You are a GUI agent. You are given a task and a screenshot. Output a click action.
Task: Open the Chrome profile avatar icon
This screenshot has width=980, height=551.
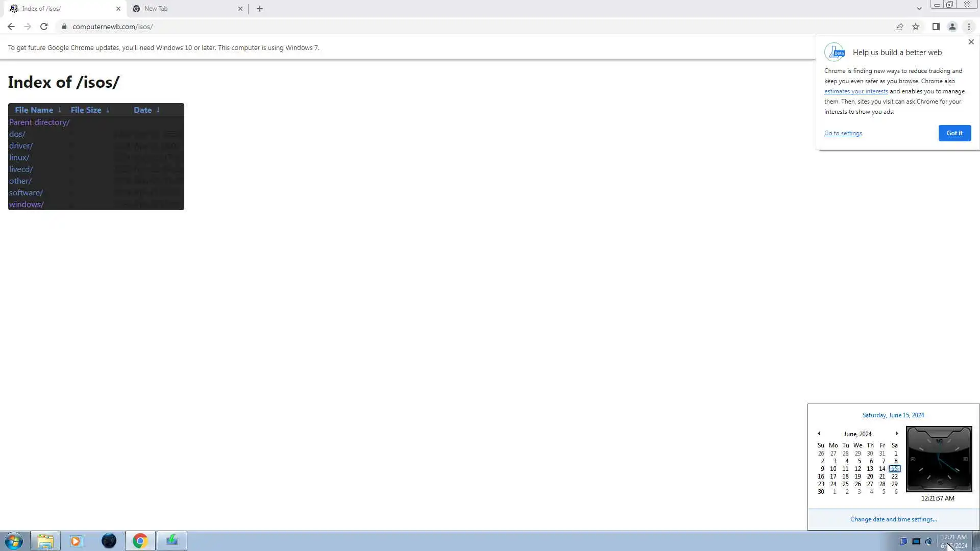pos(952,27)
